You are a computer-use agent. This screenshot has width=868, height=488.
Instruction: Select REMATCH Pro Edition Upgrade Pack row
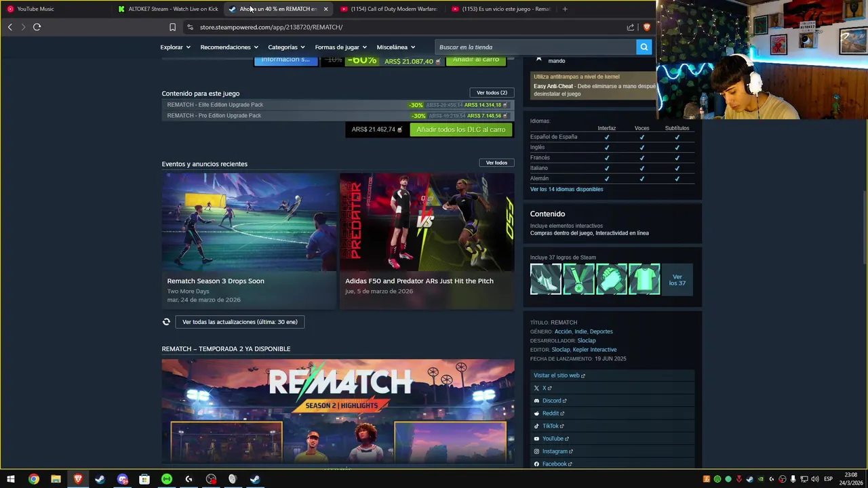coord(338,116)
